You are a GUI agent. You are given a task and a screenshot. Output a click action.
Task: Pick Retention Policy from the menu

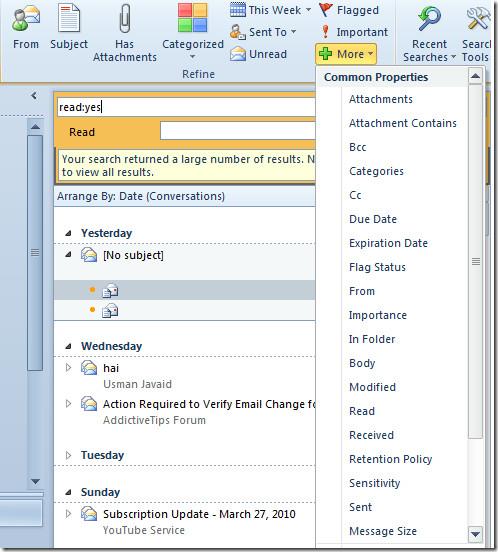(x=390, y=459)
